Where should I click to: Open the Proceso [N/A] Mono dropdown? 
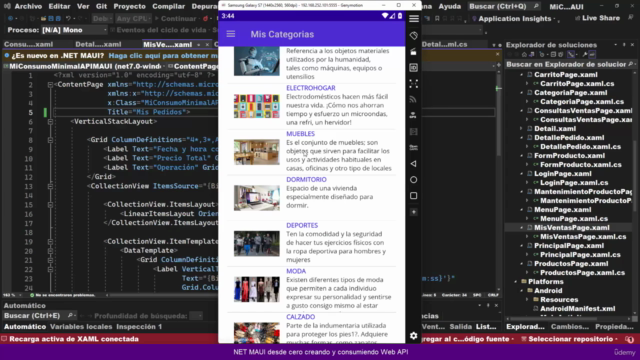75,30
